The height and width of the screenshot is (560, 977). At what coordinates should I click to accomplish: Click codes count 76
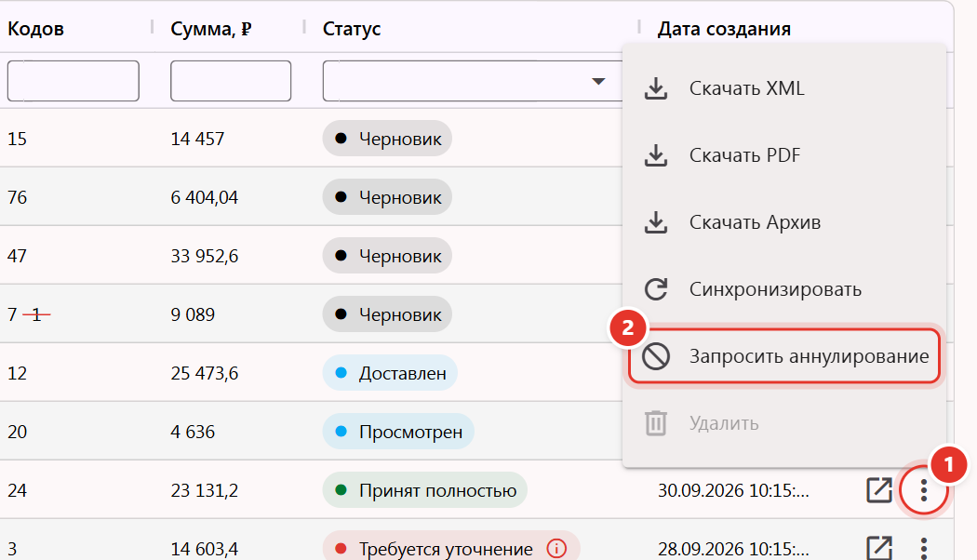pyautogui.click(x=17, y=197)
